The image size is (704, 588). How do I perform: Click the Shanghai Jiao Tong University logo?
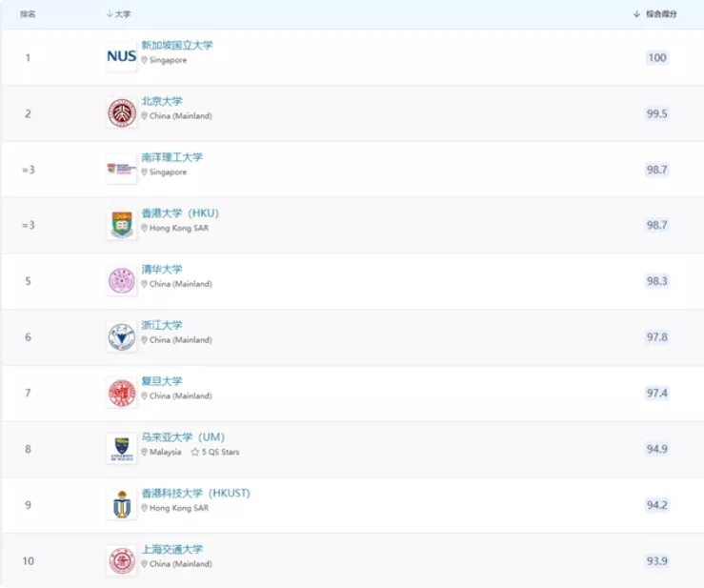click(121, 561)
